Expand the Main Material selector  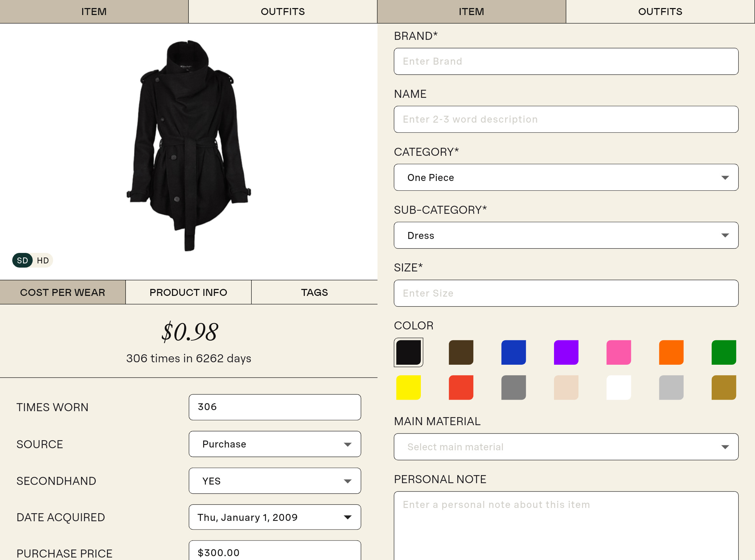pyautogui.click(x=566, y=447)
